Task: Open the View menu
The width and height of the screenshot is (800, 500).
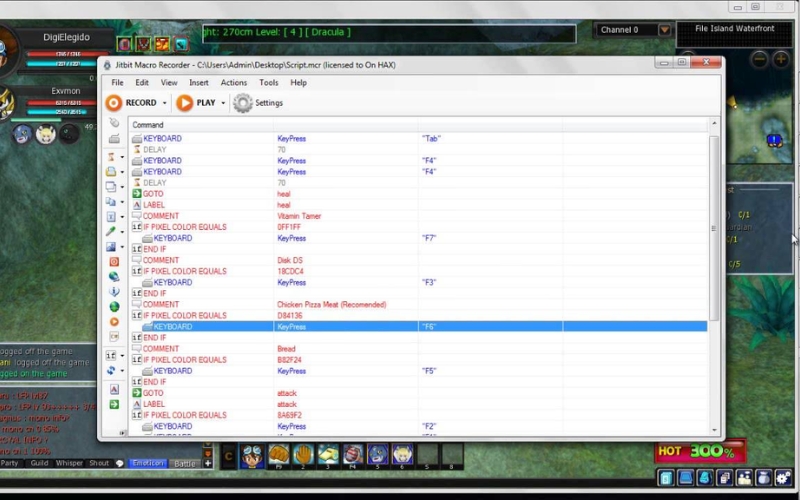Action: click(169, 83)
